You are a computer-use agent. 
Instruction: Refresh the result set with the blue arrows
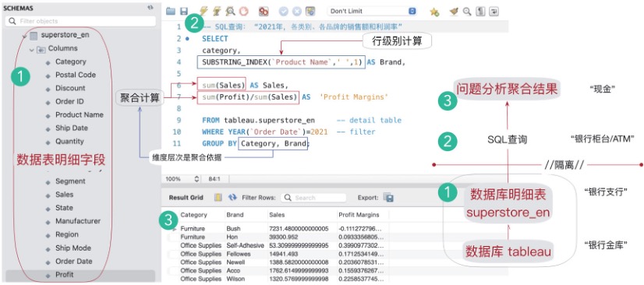232,197
